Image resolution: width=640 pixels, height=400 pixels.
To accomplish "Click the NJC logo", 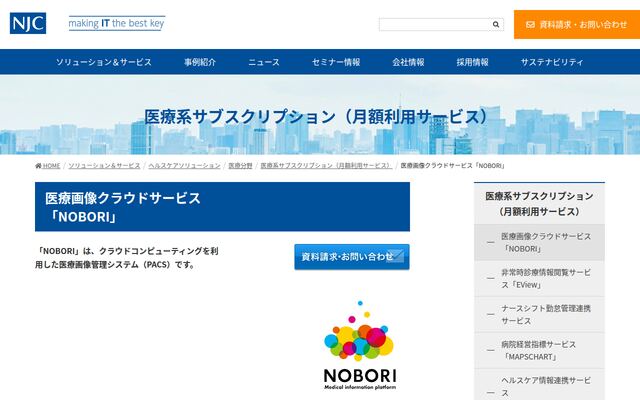I will 28,23.
